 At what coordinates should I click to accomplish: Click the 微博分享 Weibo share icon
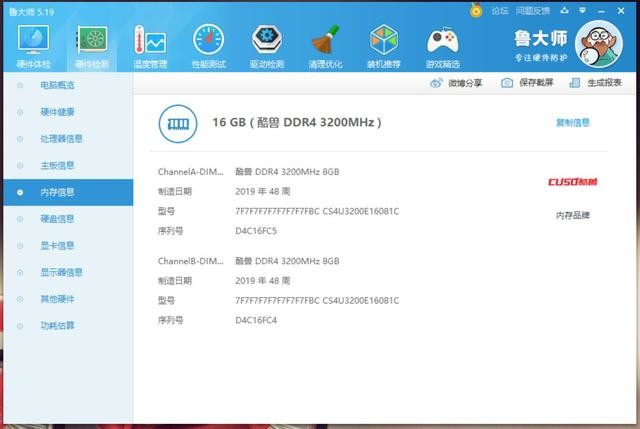(x=436, y=83)
